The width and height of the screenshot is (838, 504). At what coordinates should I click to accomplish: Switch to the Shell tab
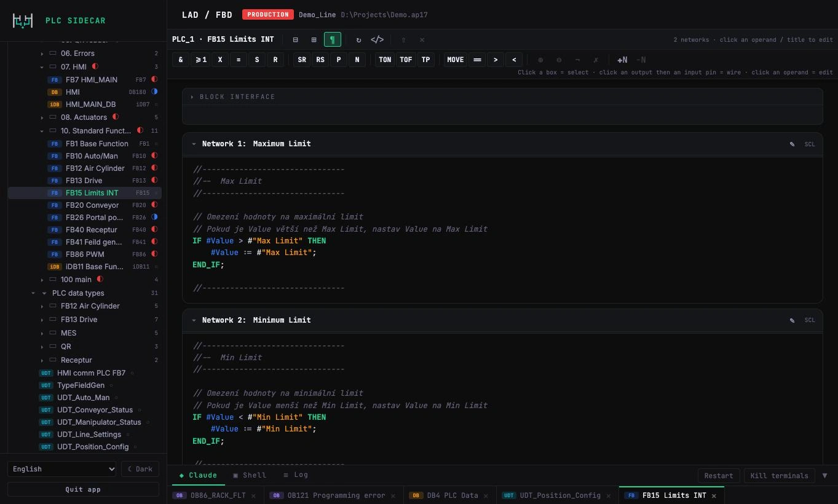250,475
